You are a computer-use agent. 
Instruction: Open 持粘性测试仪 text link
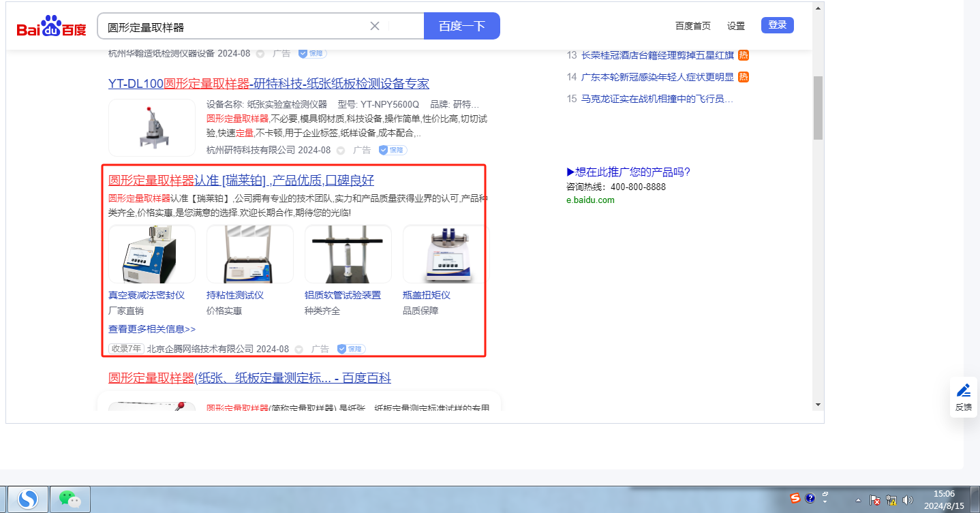[x=235, y=295]
